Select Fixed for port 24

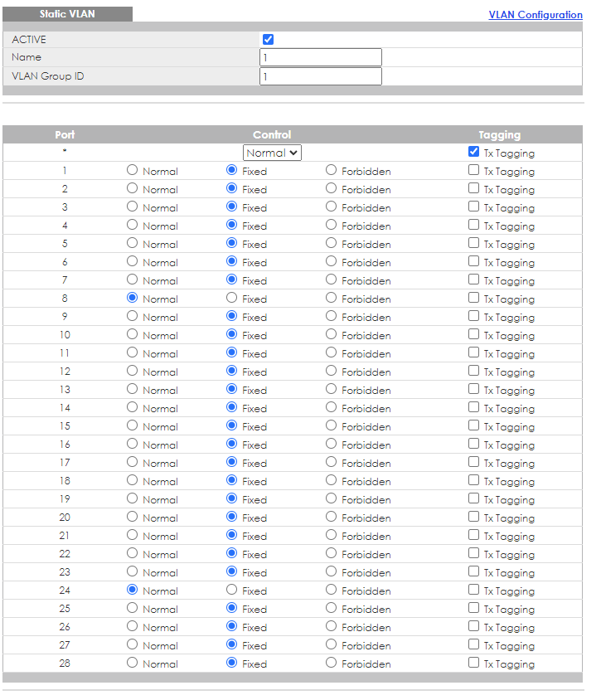(231, 590)
